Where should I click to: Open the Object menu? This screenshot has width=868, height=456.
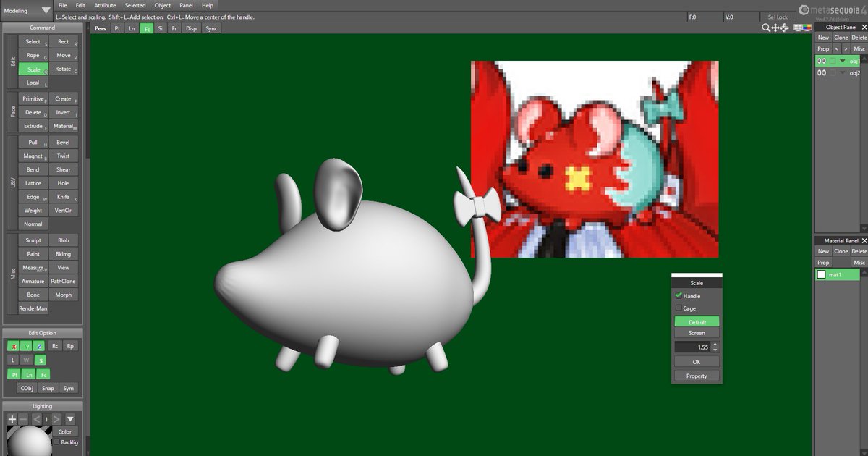[163, 5]
